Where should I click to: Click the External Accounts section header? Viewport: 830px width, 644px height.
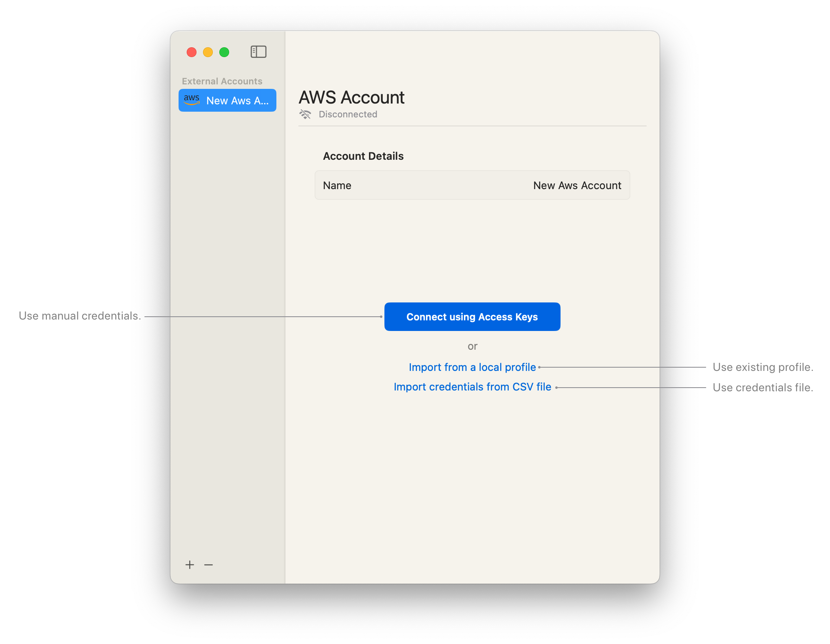222,81
